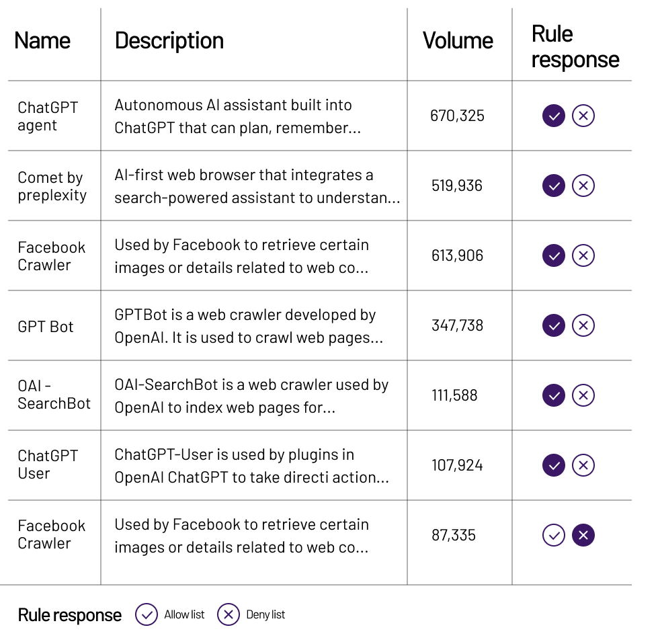Click allow checkmark for GPT Bot
The width and height of the screenshot is (660, 644).
coord(553,325)
